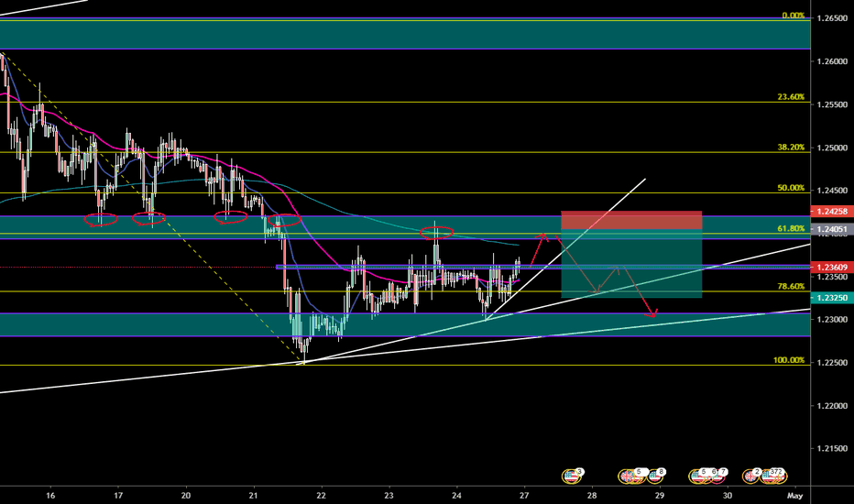
Task: Click date 21 on the time axis
Action: [x=253, y=495]
